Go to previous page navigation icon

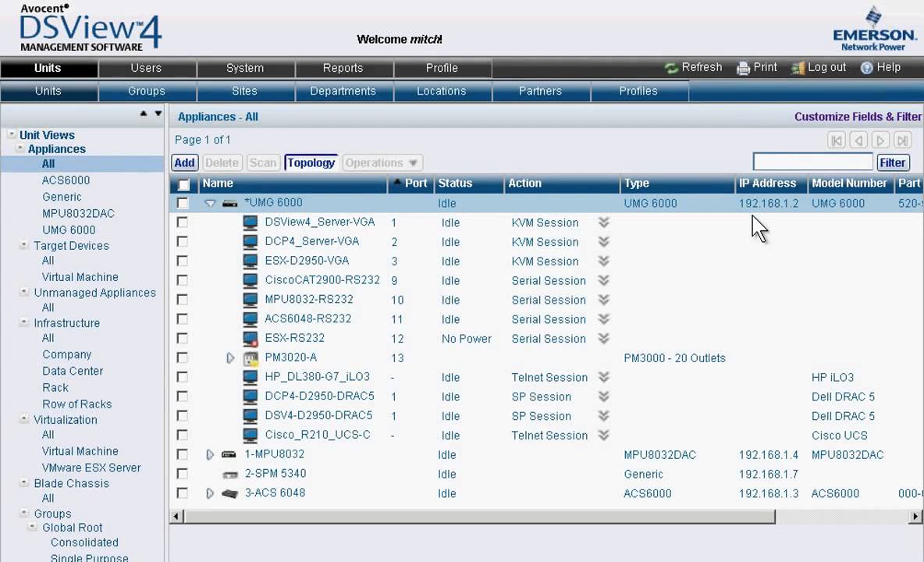pos(858,140)
